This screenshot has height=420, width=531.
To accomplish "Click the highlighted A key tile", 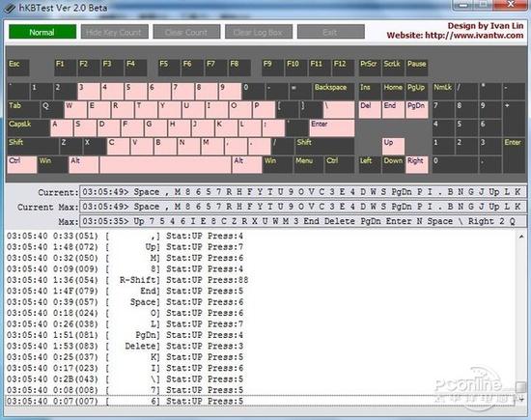I will coord(61,127).
